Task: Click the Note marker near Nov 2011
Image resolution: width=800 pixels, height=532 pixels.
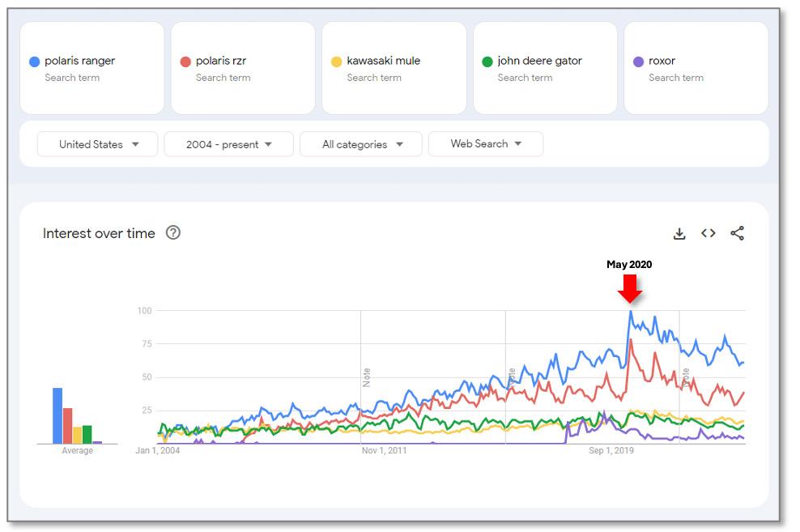Action: pyautogui.click(x=366, y=377)
